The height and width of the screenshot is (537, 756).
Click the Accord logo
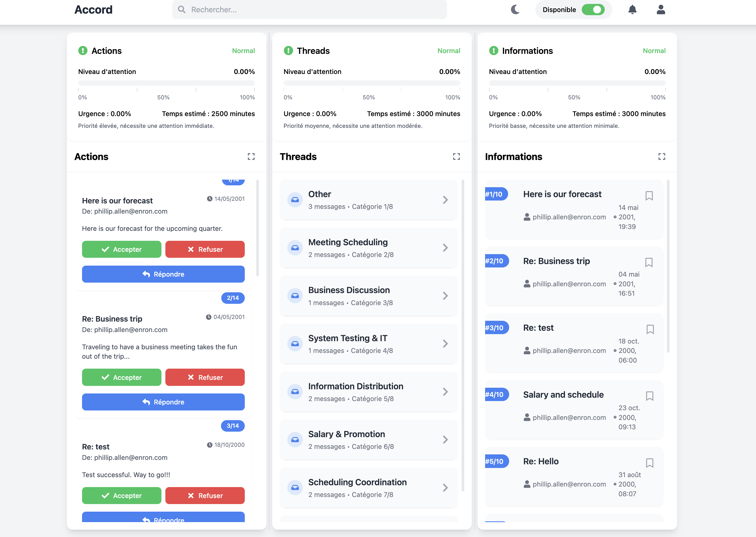point(94,10)
